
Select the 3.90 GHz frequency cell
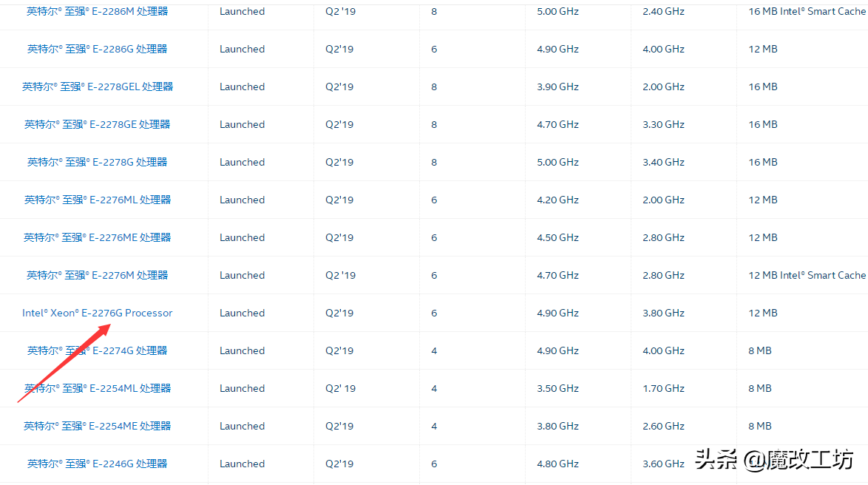tap(557, 87)
